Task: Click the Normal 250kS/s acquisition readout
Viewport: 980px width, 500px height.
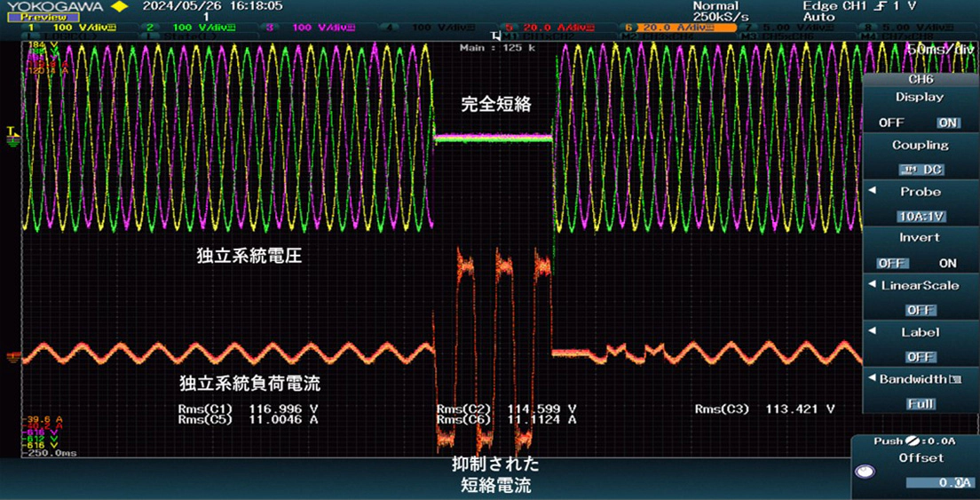Action: 720,12
